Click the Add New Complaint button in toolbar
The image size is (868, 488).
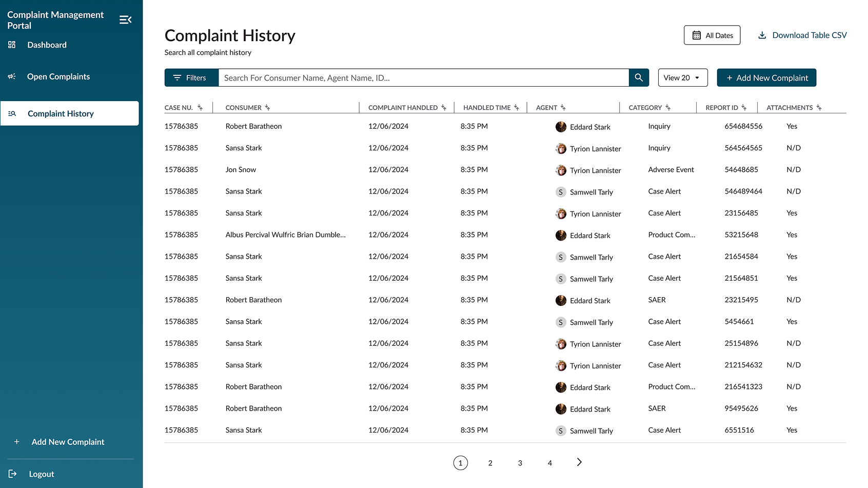766,78
